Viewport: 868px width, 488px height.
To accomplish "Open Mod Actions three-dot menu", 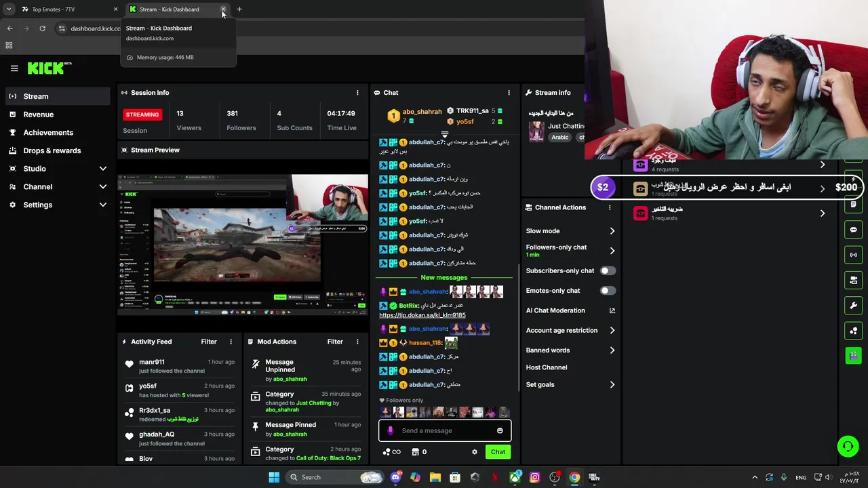I will tap(357, 342).
